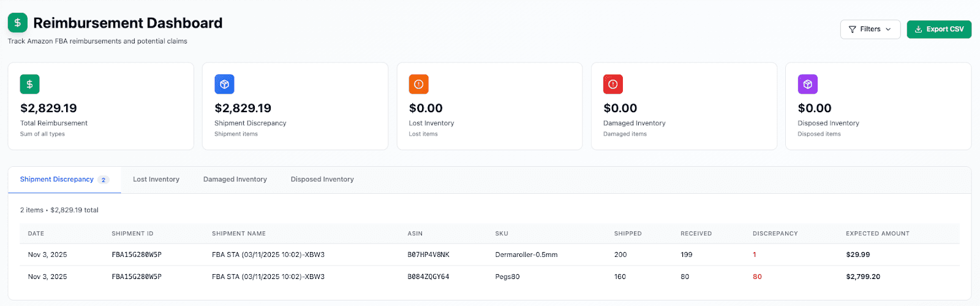Screen dimensions: 980x306
Task: Click the shipment name in the Dermaroller row
Action: [x=268, y=254]
